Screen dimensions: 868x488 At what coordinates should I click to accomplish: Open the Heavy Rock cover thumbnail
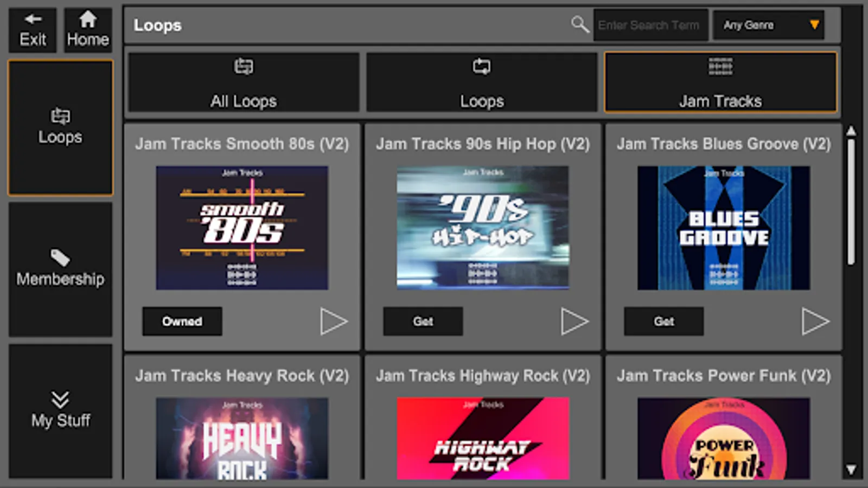tap(242, 438)
